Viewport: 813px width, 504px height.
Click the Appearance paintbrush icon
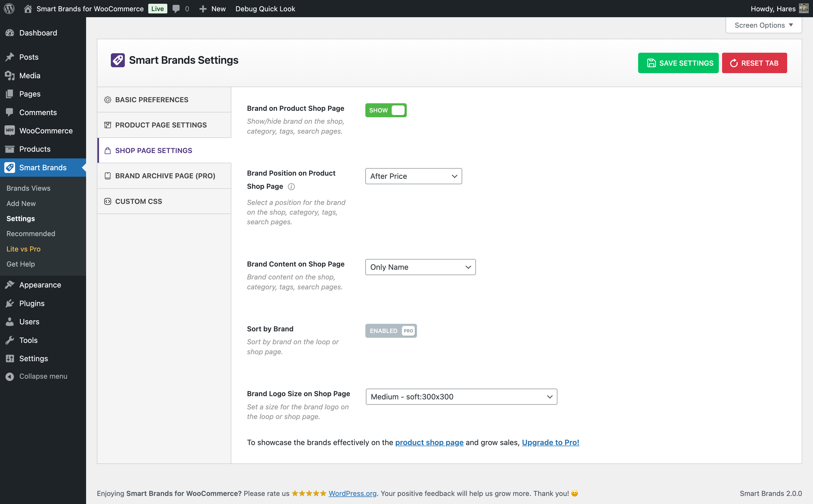[10, 285]
